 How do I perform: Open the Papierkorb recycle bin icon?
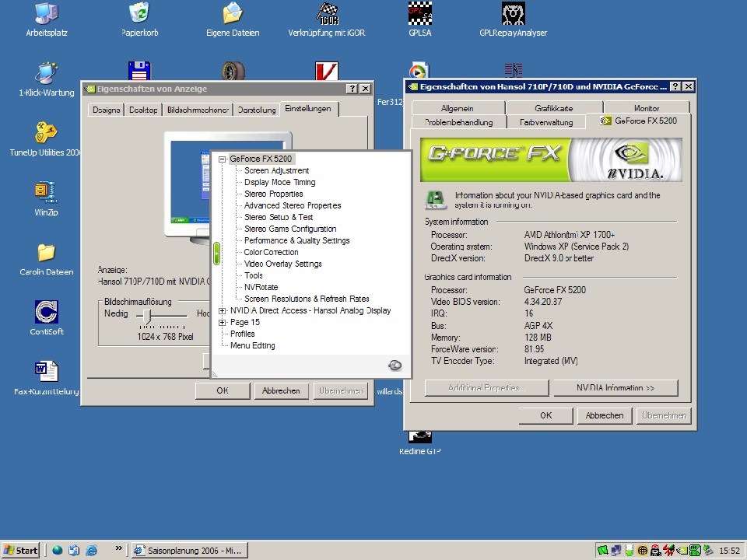pos(139,14)
